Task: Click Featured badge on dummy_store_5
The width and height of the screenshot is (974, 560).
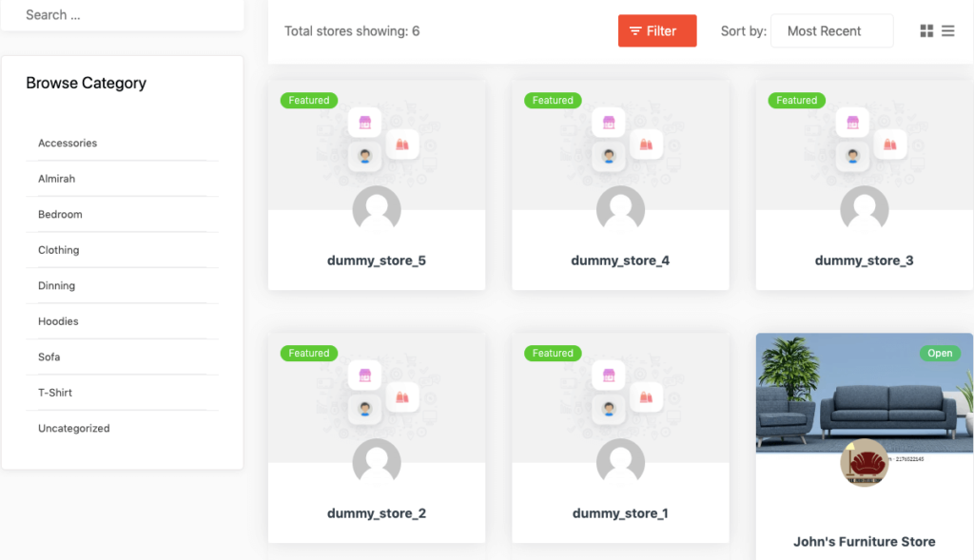Action: coord(309,101)
